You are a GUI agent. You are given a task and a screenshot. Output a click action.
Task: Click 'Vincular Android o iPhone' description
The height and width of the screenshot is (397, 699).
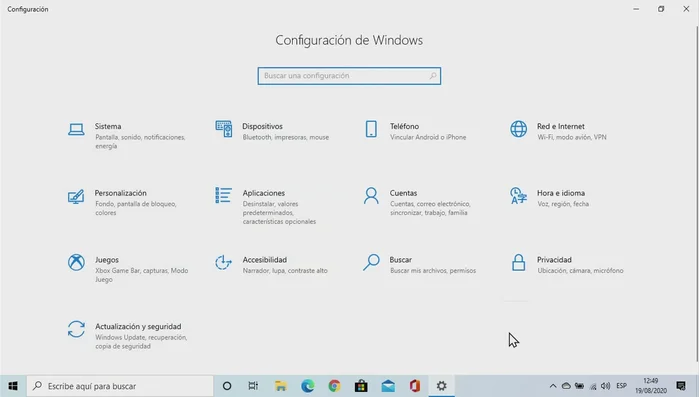coord(428,137)
